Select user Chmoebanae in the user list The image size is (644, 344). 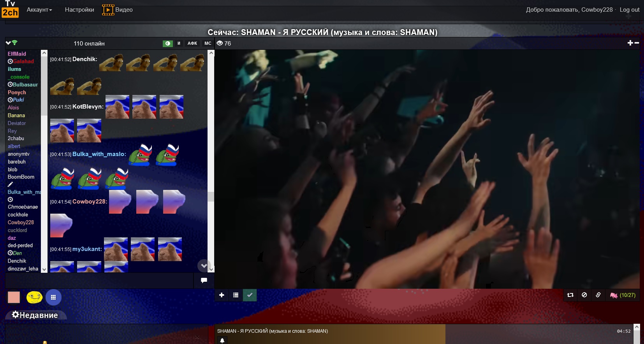pos(23,207)
